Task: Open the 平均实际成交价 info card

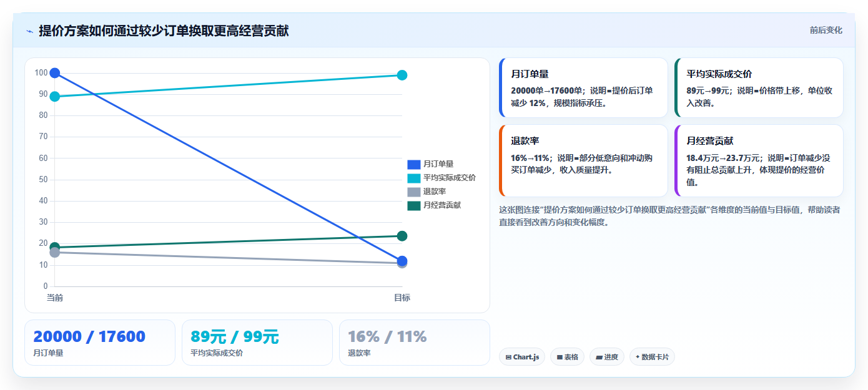Action: click(759, 87)
